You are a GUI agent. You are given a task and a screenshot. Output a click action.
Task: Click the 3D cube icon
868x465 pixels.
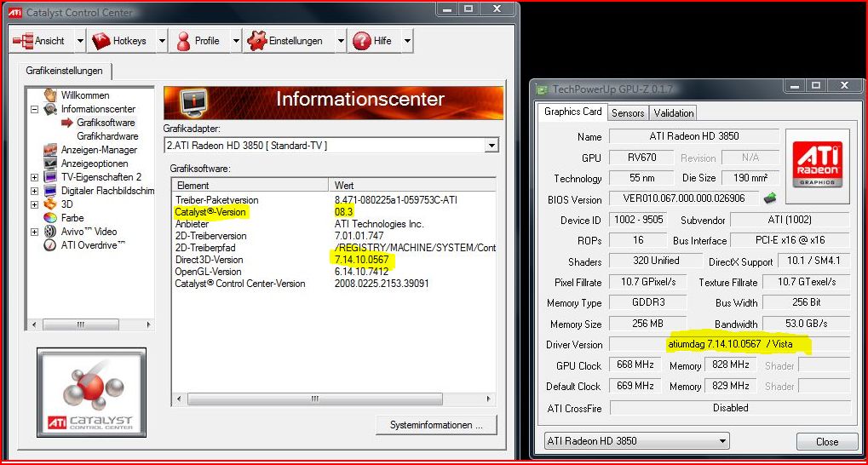tap(50, 204)
